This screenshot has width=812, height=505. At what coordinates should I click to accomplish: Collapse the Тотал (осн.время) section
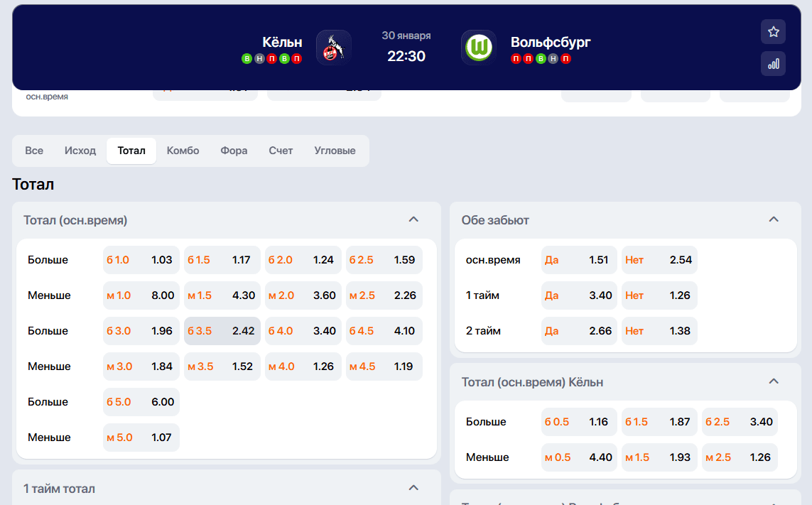pyautogui.click(x=413, y=219)
